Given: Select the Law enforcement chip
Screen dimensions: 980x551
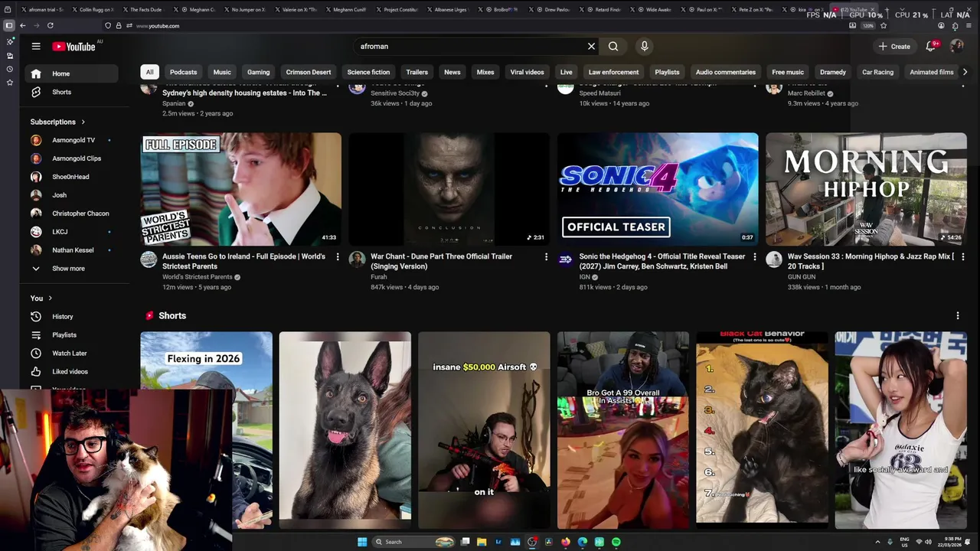Looking at the screenshot, I should [613, 72].
